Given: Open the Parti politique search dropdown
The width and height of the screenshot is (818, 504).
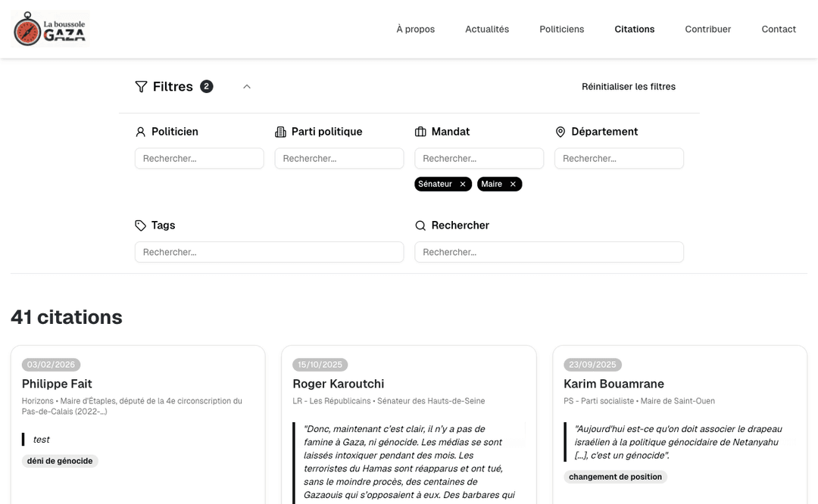Looking at the screenshot, I should click(339, 158).
